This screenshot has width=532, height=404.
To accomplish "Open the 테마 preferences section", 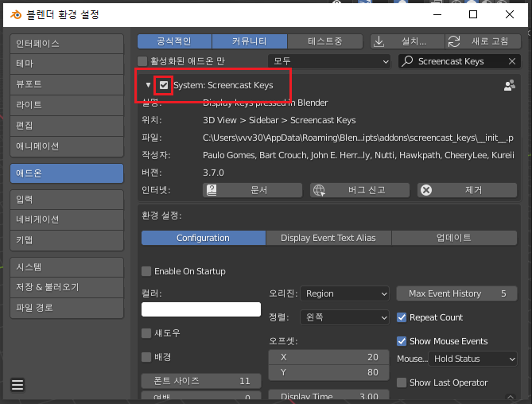I will (x=67, y=64).
